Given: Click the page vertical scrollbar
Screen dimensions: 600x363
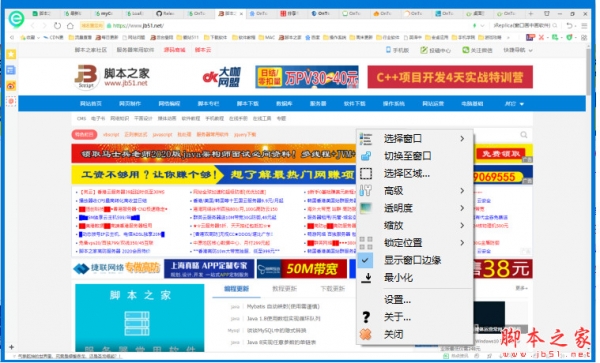Looking at the screenshot, I should (x=589, y=73).
